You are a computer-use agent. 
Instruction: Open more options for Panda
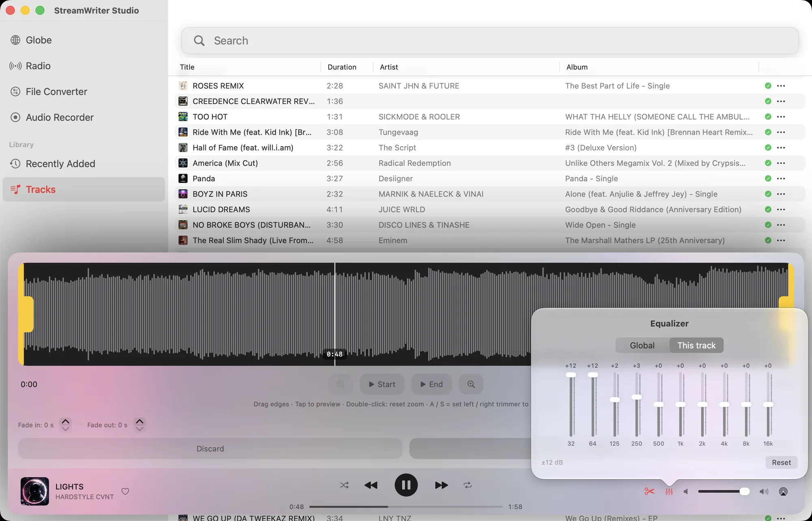[x=781, y=179]
